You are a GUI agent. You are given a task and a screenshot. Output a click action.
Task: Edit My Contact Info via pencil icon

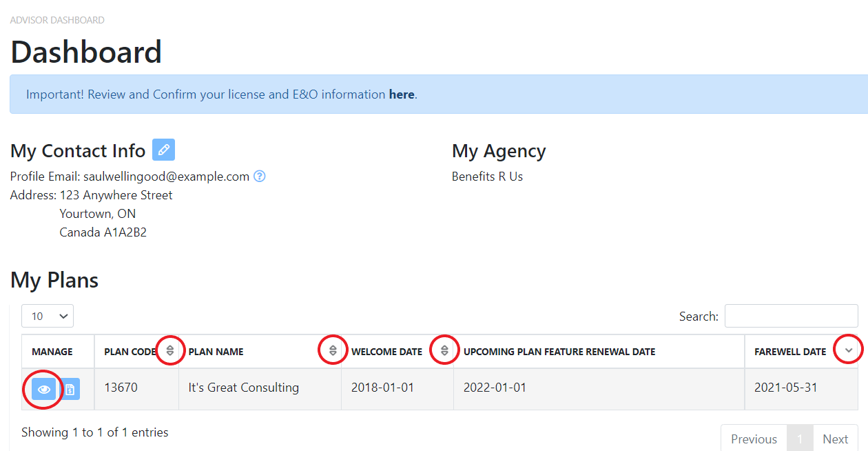coord(163,150)
